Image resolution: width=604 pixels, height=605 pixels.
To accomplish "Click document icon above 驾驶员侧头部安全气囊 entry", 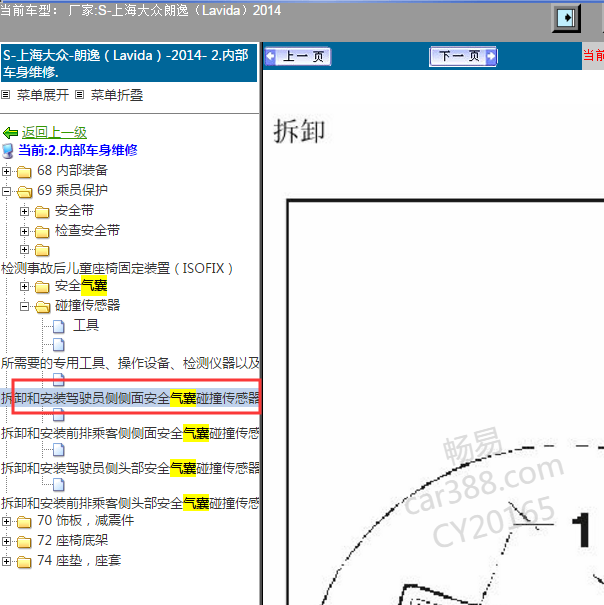I will click(59, 450).
